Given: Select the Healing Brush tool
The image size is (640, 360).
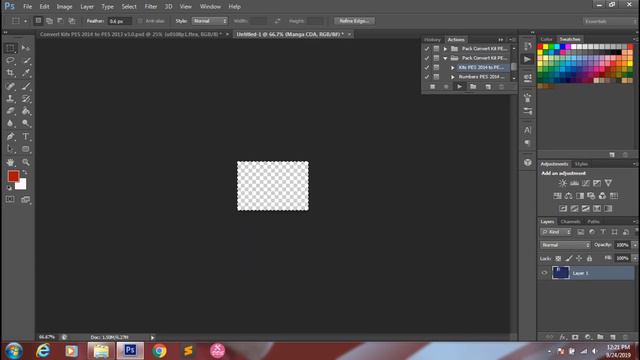Looking at the screenshot, I should (x=11, y=86).
